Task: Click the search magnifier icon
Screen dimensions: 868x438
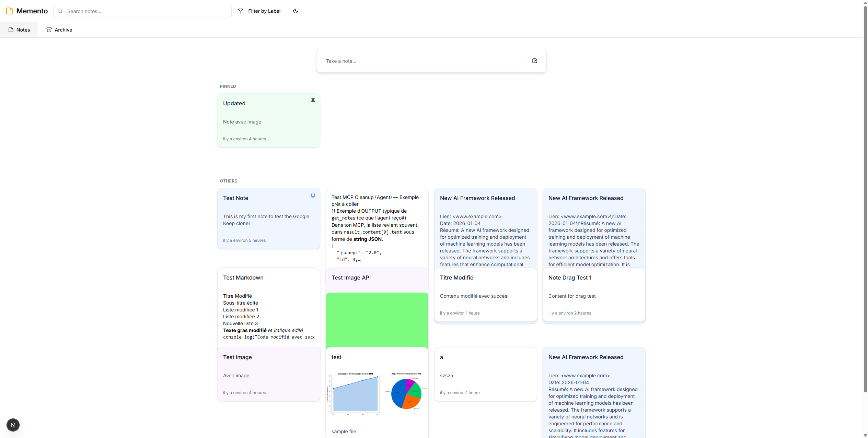Action: pos(60,11)
